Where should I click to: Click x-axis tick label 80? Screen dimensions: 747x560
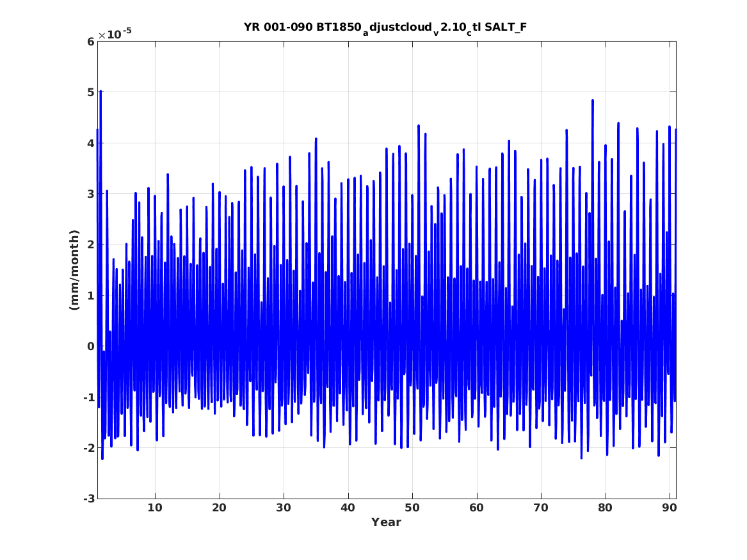pyautogui.click(x=605, y=508)
